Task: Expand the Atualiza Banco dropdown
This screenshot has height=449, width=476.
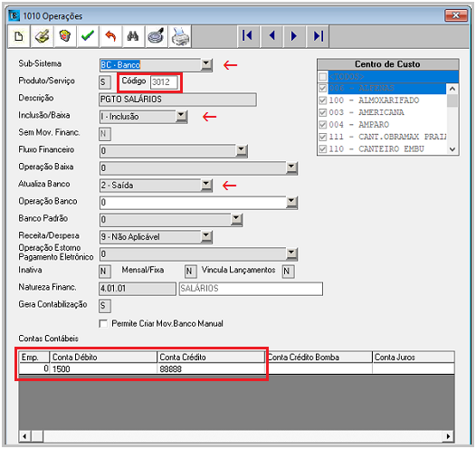Action: point(206,185)
